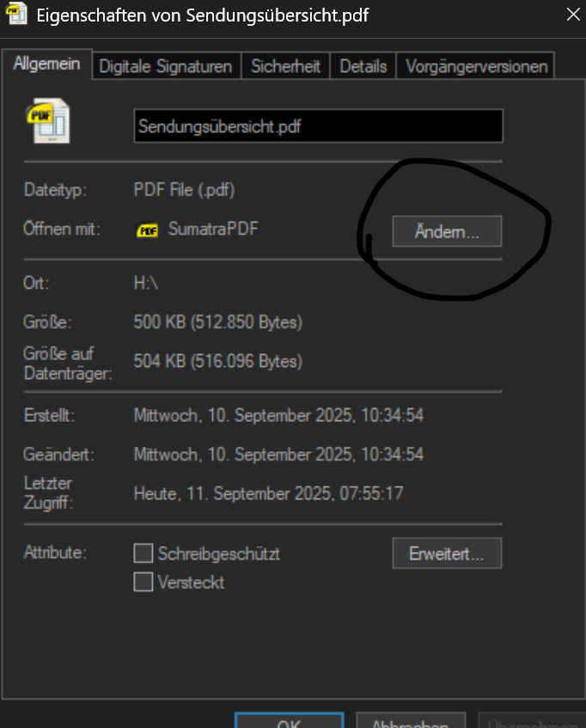Open the Erweitert... attributes dialog

tap(447, 553)
